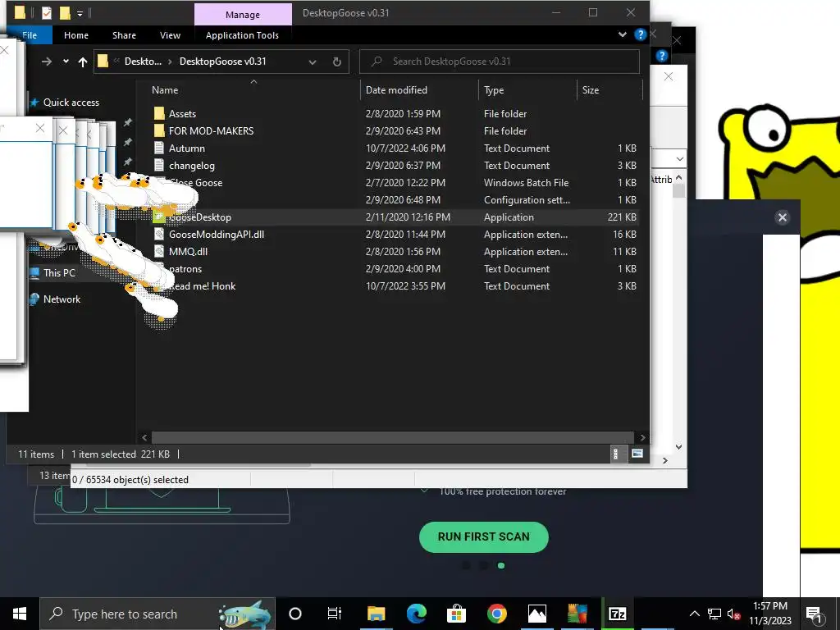This screenshot has width=840, height=630.
Task: Navigate forward in Explorer
Action: pos(47,62)
